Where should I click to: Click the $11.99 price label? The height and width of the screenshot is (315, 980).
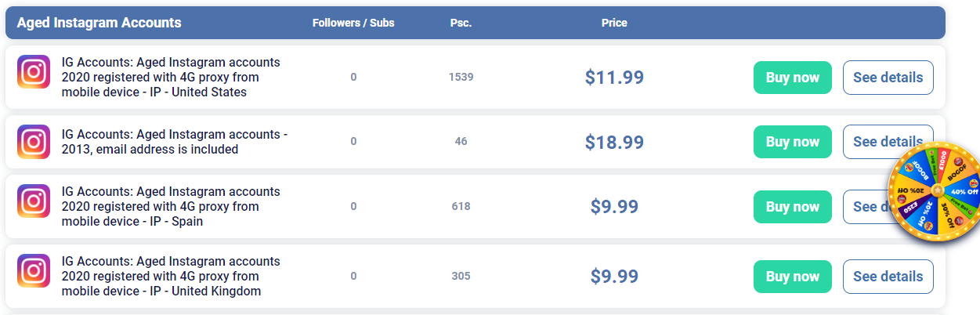614,78
